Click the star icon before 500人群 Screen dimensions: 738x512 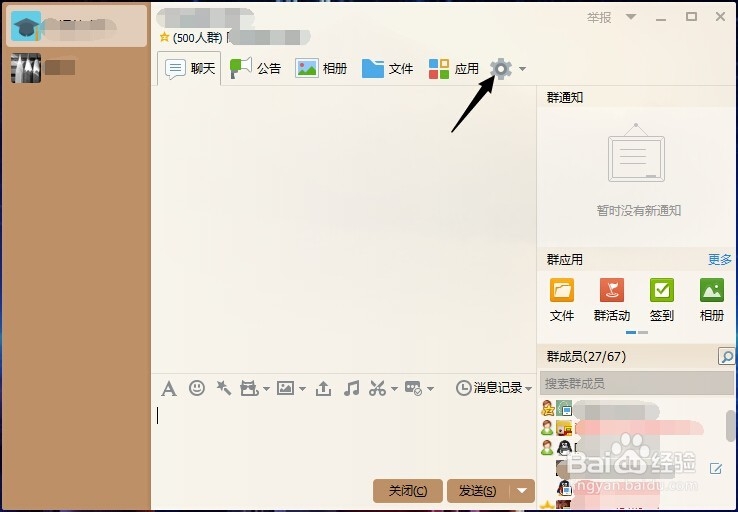[x=164, y=37]
